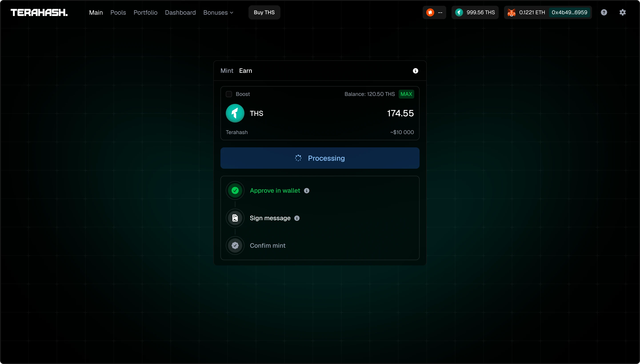Click the MetaMask fox icon
This screenshot has width=640, height=364.
click(511, 12)
